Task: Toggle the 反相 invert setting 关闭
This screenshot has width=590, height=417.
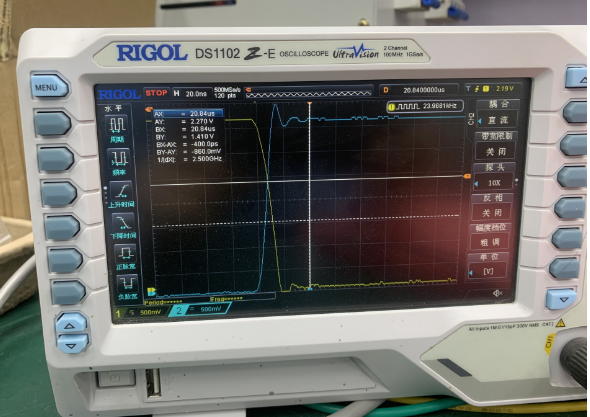Action: [491, 213]
